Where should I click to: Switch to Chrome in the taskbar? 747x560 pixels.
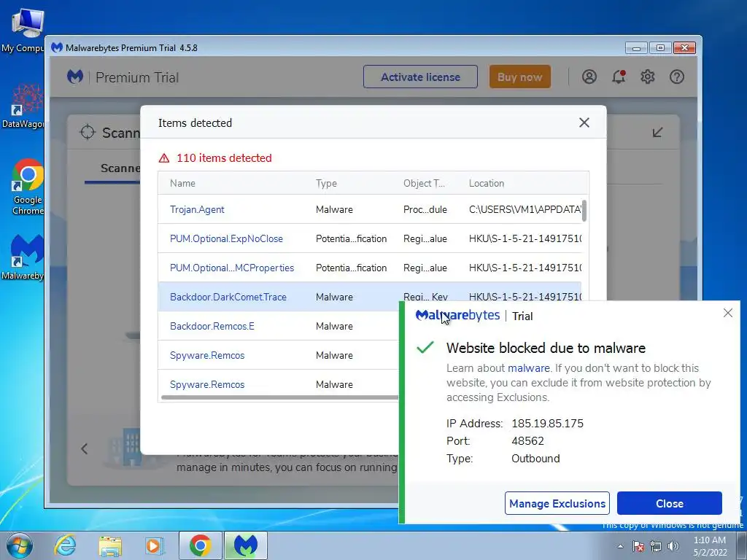pyautogui.click(x=200, y=545)
